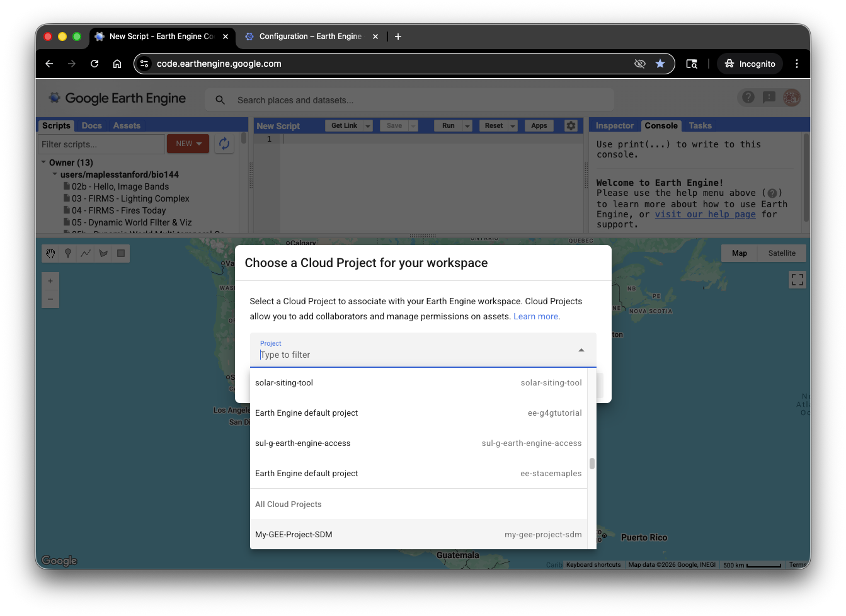
Task: Switch to the Tasks tab
Action: 700,125
